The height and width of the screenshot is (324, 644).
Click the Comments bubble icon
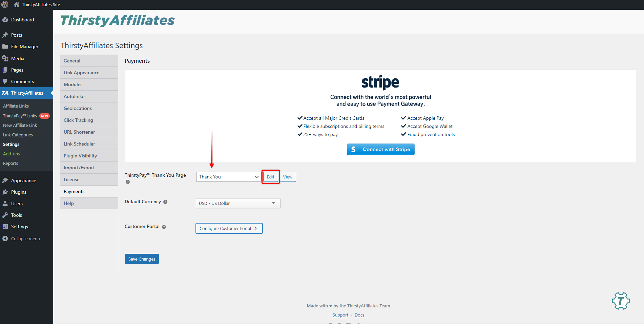click(x=5, y=81)
